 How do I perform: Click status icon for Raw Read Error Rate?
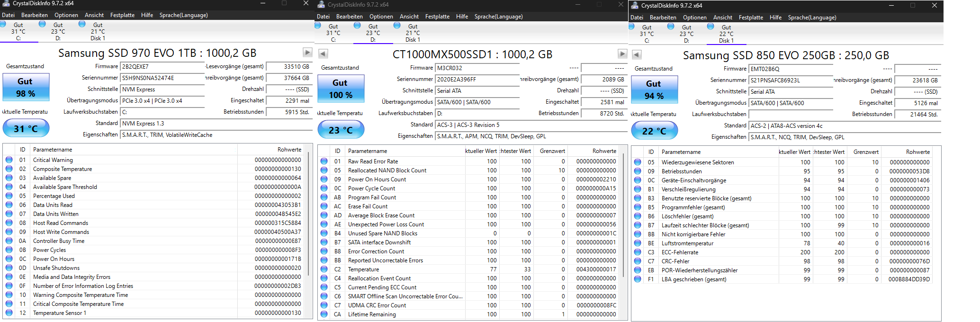[324, 161]
